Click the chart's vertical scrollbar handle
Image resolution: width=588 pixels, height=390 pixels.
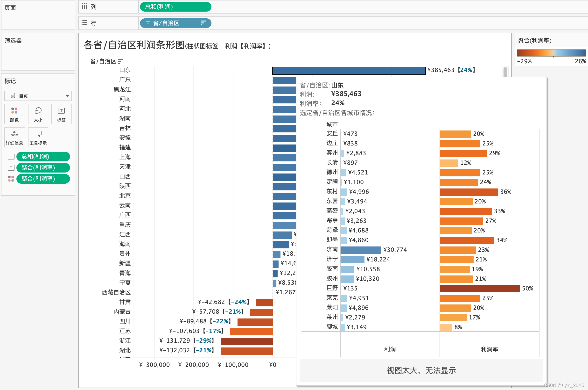tap(505, 72)
